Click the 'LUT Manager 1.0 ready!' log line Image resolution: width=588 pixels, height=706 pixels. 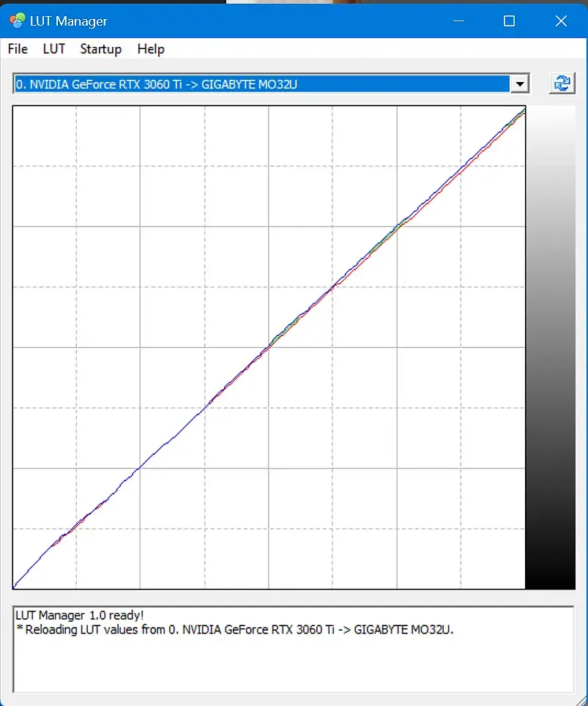80,615
